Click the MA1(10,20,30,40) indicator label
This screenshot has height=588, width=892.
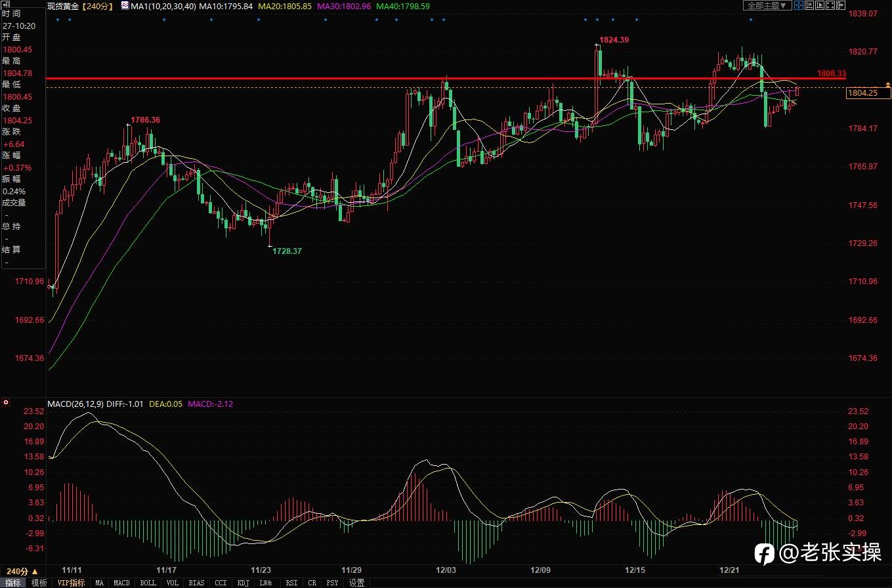pos(163,6)
